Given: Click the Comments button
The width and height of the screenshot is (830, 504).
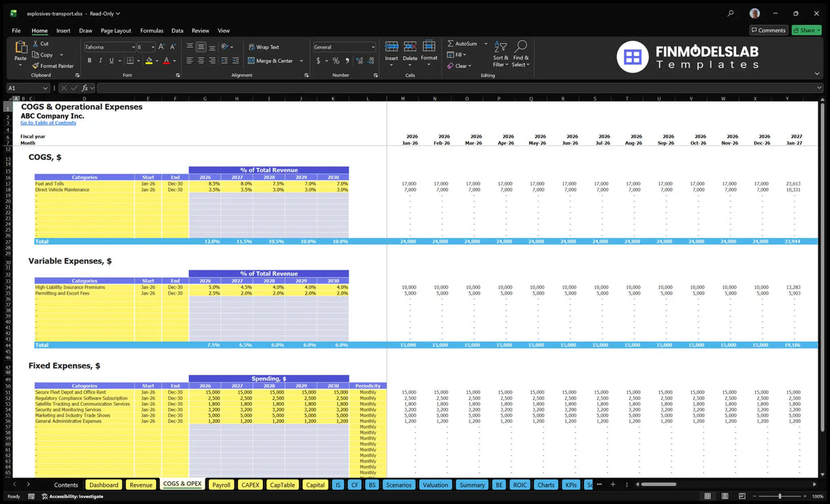Looking at the screenshot, I should (x=768, y=30).
